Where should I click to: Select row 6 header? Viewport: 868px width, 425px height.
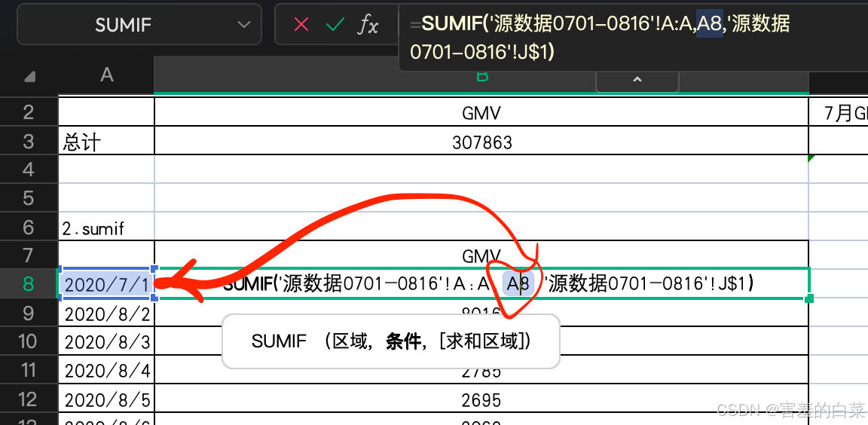pyautogui.click(x=29, y=227)
